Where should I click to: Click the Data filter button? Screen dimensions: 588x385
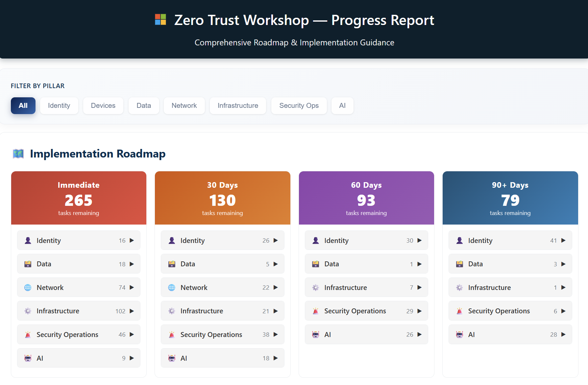click(144, 106)
